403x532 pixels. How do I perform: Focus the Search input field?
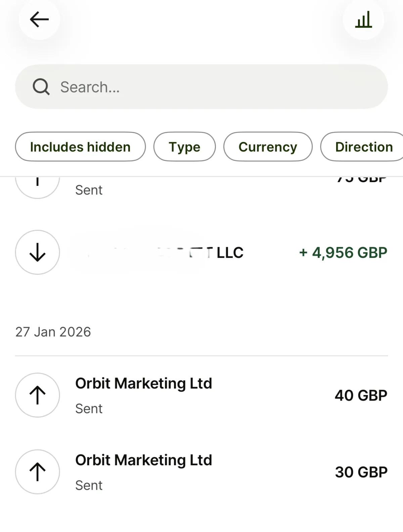[215, 87]
